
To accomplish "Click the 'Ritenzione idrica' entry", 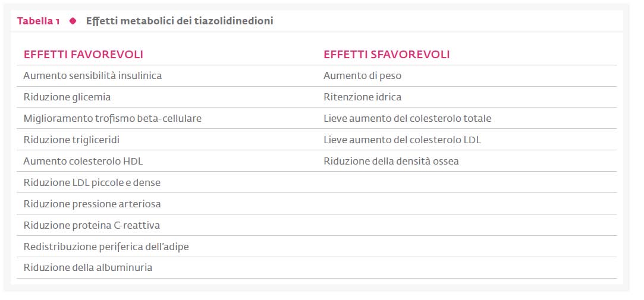I will [x=362, y=97].
